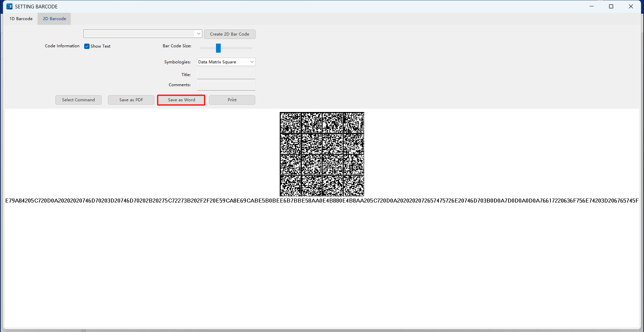Click the Bar Code Size slider handle

tap(218, 48)
